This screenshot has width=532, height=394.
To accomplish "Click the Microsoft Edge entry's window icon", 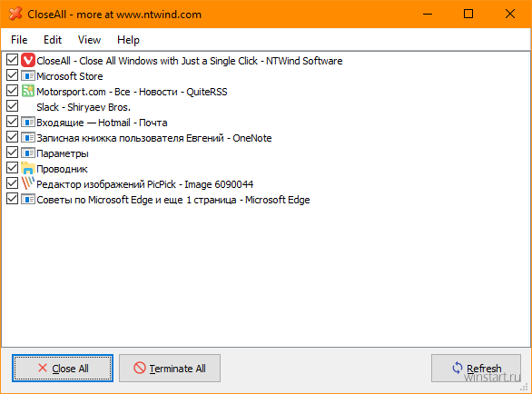I will click(x=28, y=199).
